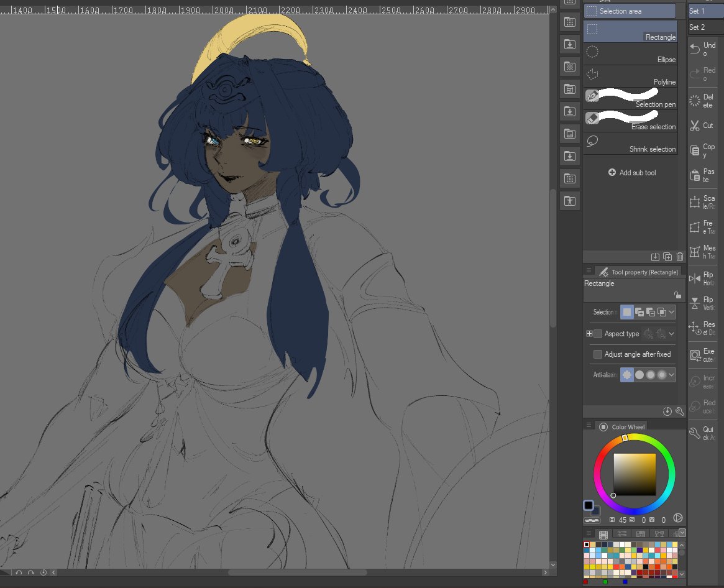The image size is (724, 588).
Task: Select the Selection area tool group tab
Action: [630, 11]
